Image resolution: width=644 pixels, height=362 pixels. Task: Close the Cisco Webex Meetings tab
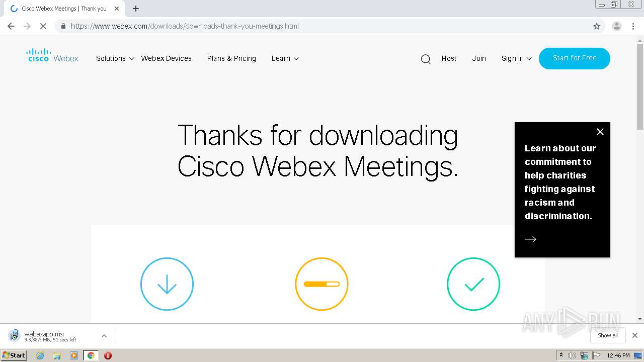point(117,9)
